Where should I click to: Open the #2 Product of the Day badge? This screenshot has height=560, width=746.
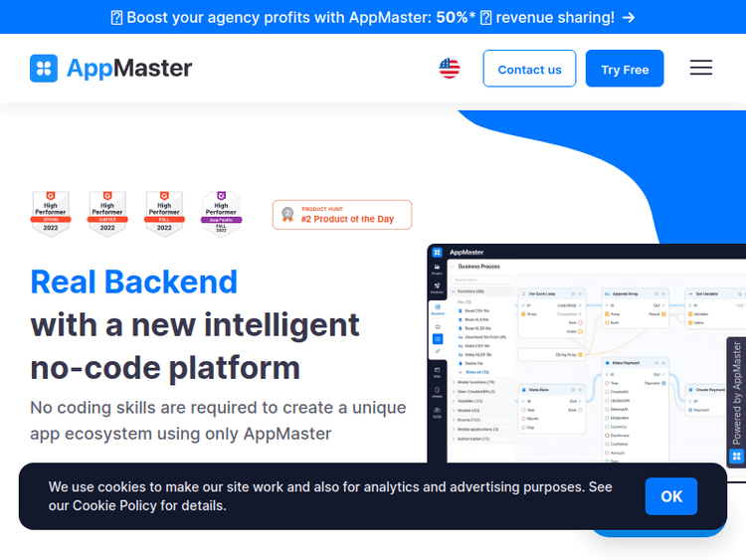pyautogui.click(x=342, y=215)
